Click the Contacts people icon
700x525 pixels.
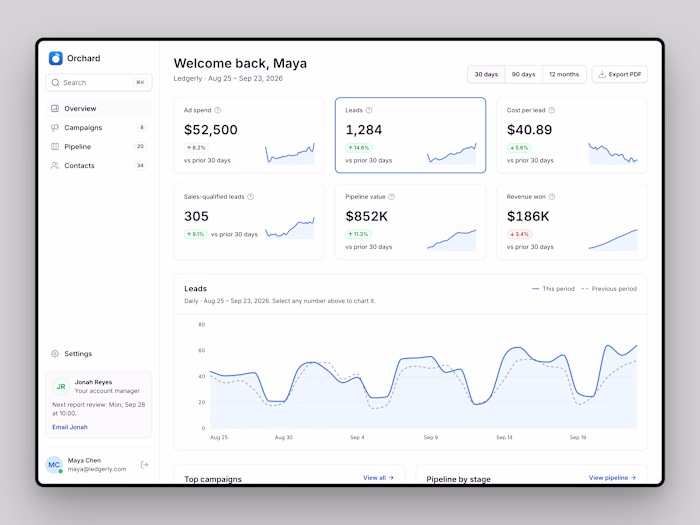coord(55,166)
